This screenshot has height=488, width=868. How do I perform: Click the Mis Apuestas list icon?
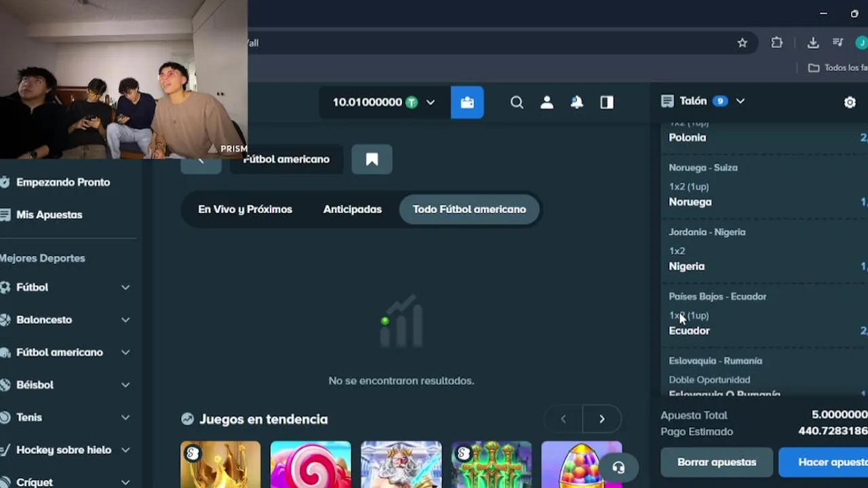tap(5, 215)
